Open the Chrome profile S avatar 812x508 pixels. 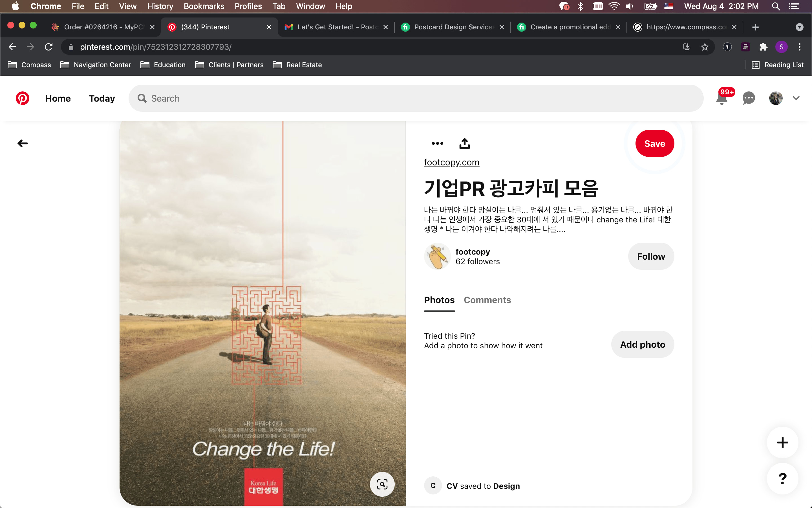pos(782,47)
